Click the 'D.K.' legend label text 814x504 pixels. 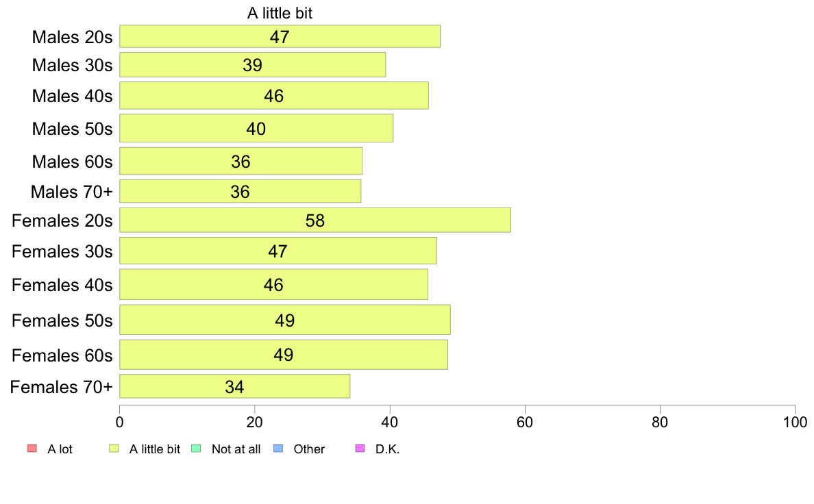point(387,449)
